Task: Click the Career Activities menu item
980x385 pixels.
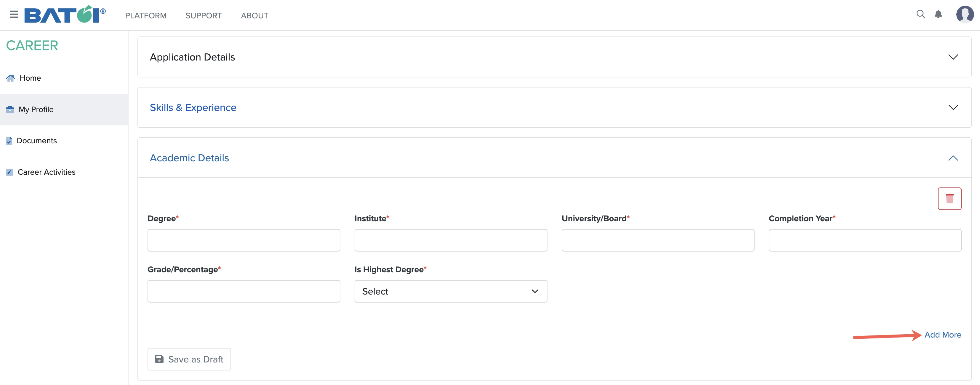Action: click(x=47, y=171)
